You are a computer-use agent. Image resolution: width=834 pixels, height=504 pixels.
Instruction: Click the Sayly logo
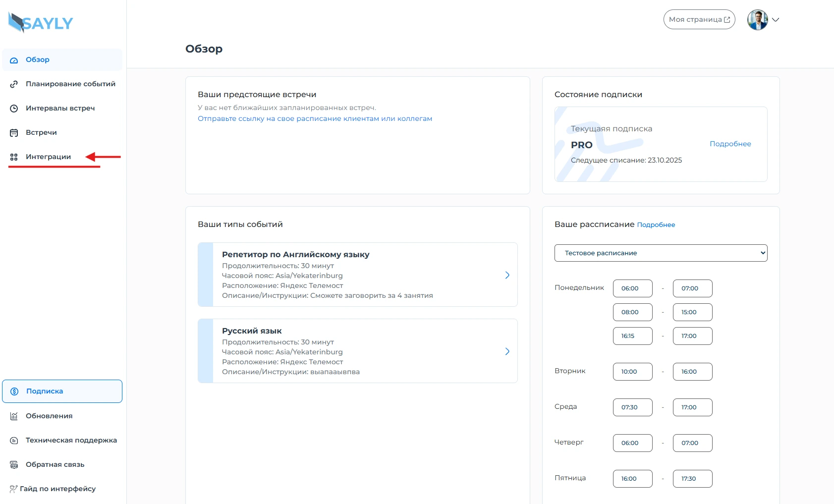pyautogui.click(x=41, y=23)
